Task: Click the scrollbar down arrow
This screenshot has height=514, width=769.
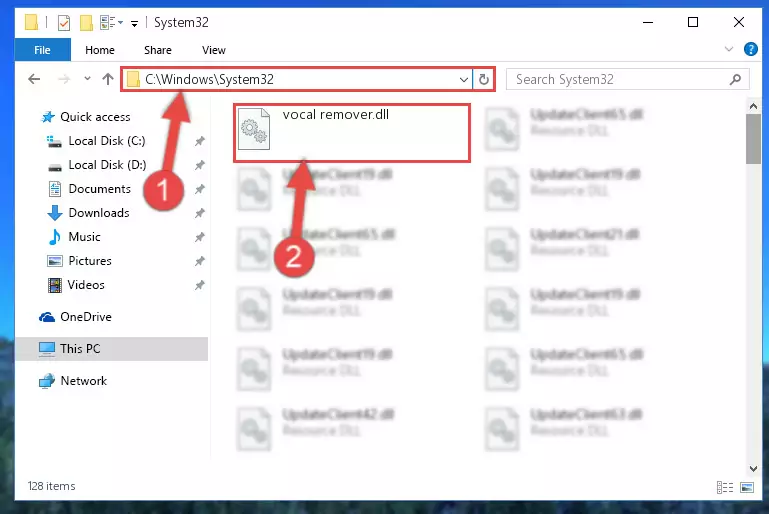Action: pyautogui.click(x=753, y=469)
